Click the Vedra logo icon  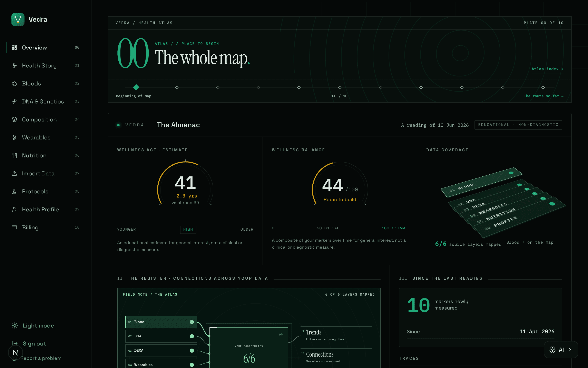click(18, 19)
